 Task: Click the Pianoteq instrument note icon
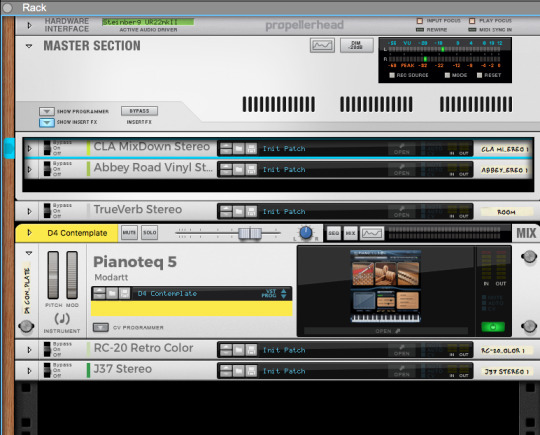point(62,319)
